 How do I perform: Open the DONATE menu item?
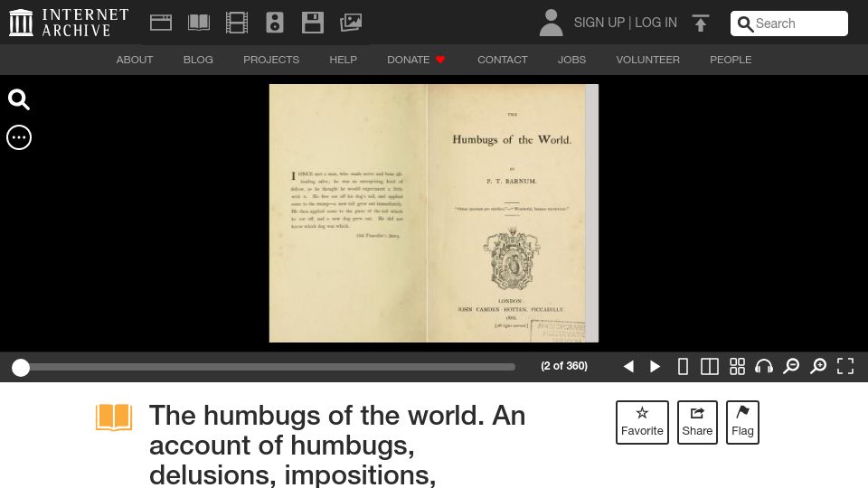click(416, 60)
